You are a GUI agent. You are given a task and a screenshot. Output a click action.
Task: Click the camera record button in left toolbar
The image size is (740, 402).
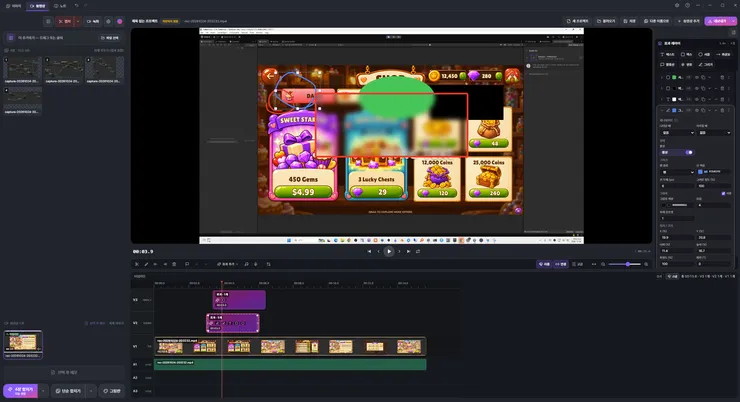(93, 21)
